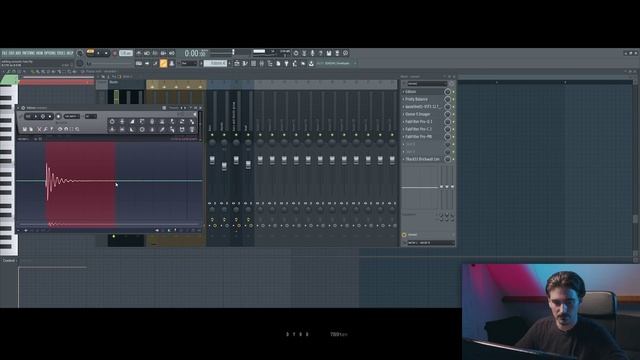Click the main transport play button
The image size is (640, 360).
pyautogui.click(x=98, y=53)
